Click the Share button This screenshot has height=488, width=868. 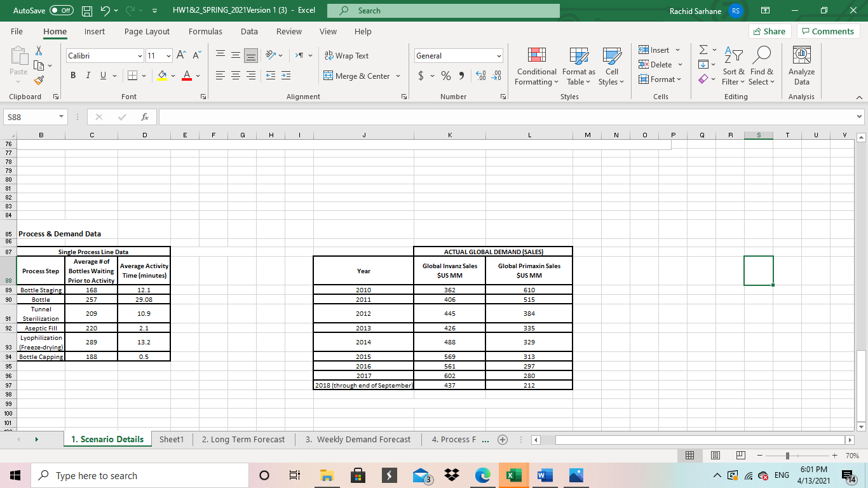coord(768,31)
